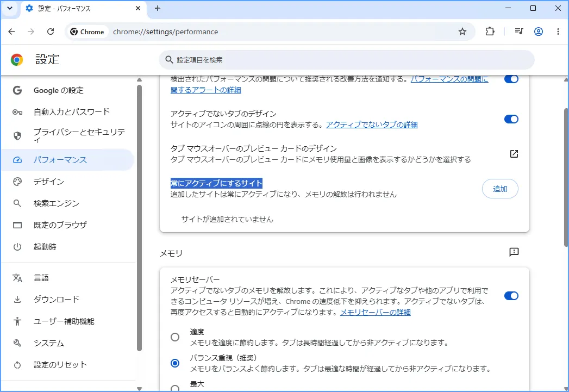Open メモリセーバーの詳細 link
The image size is (569, 392).
375,312
